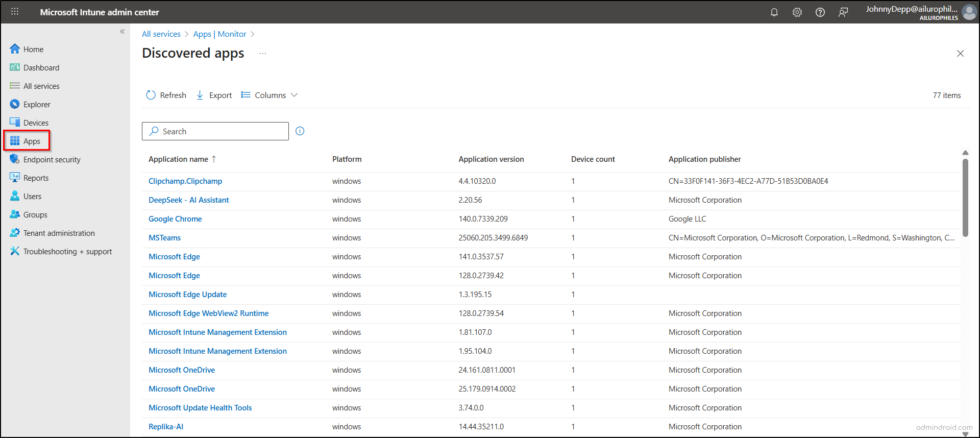Click the search info icon
This screenshot has width=980, height=438.
(300, 131)
